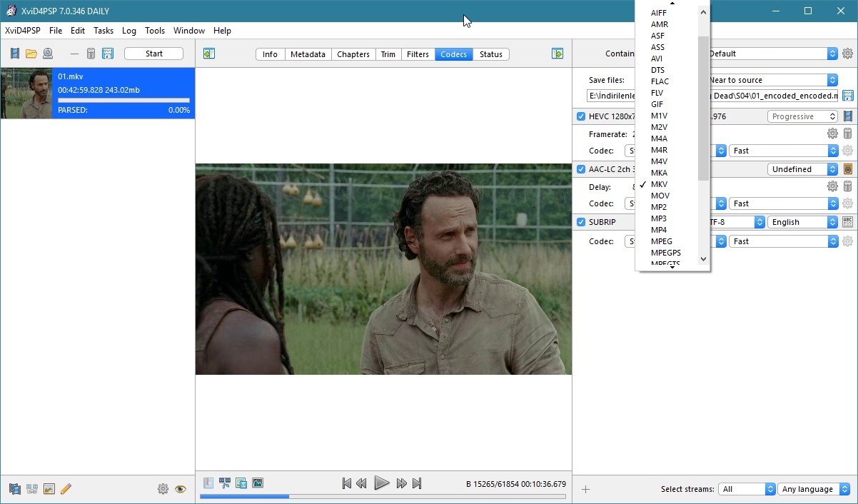Screen dimensions: 858x504
Task: Toggle the eye preview visibility icon
Action: tap(180, 489)
